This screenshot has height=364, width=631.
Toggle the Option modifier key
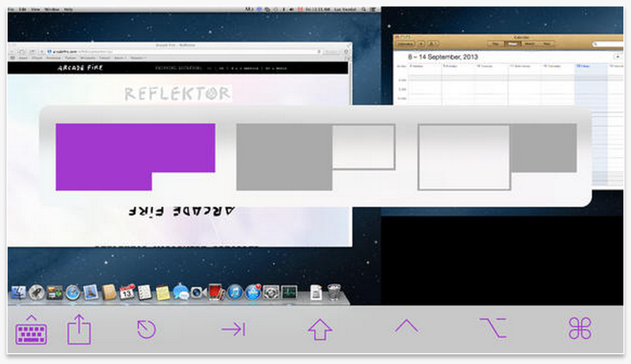[x=493, y=328]
